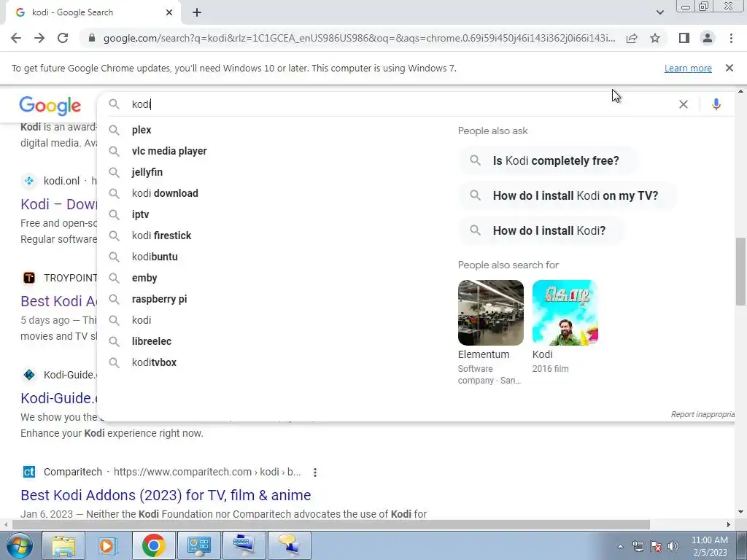The height and width of the screenshot is (560, 747).
Task: Show hidden system tray icons
Action: point(620,546)
